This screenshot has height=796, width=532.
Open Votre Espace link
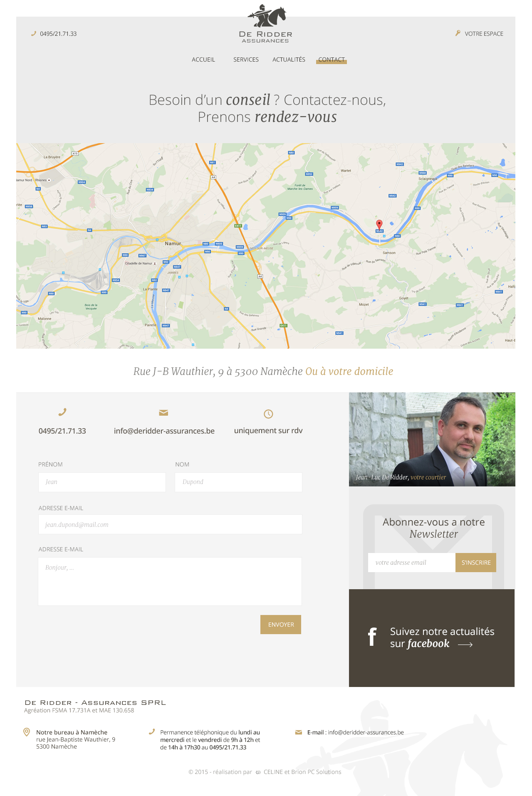click(x=484, y=34)
